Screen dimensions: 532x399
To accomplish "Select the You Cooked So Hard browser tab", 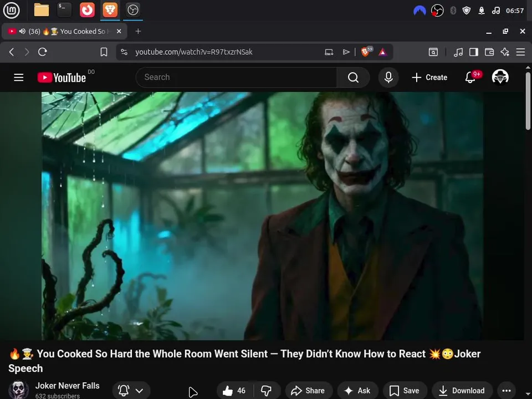I will (64, 31).
